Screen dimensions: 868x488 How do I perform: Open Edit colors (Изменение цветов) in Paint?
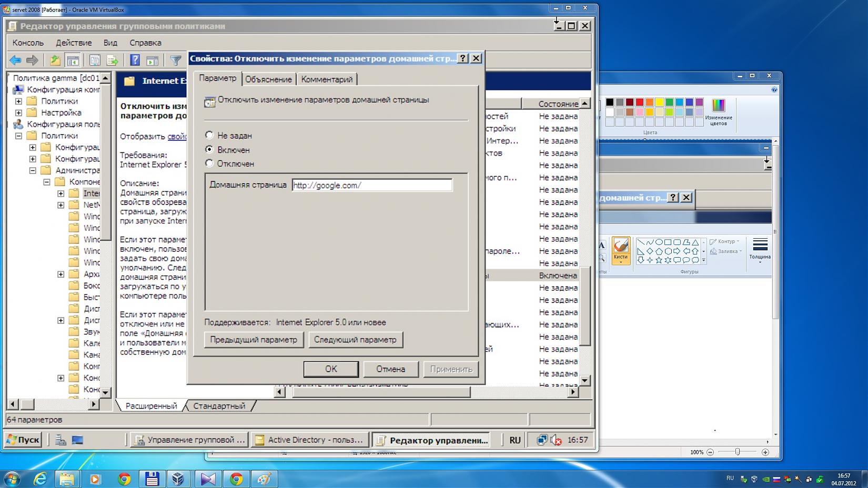click(718, 111)
